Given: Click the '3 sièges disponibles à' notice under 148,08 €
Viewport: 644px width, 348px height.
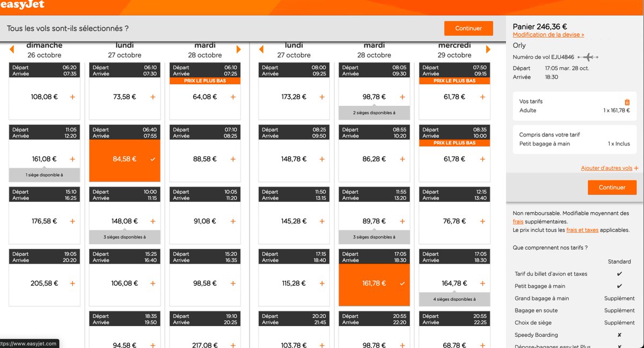Looking at the screenshot, I should point(125,237).
